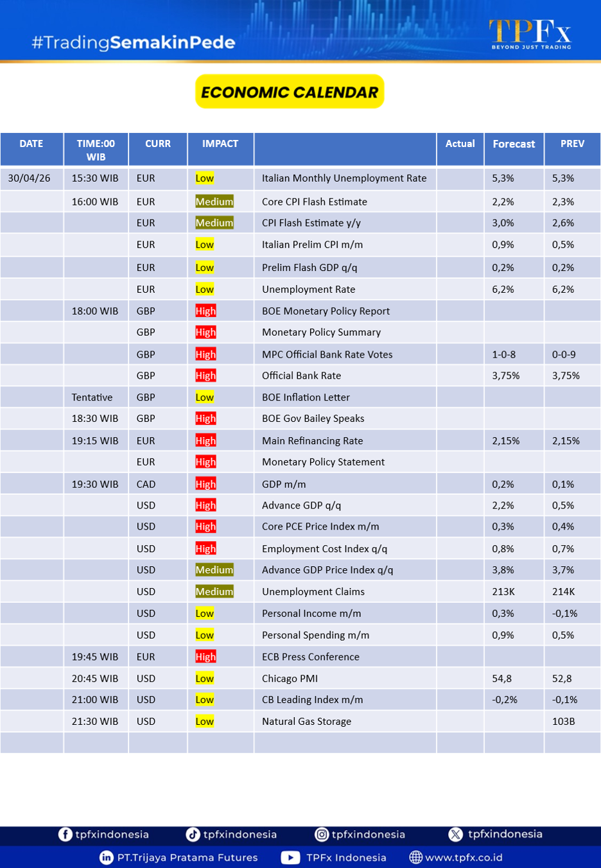Click Medium impact tag for Unemployment Claims
Screen dimensions: 601x868
tap(214, 591)
